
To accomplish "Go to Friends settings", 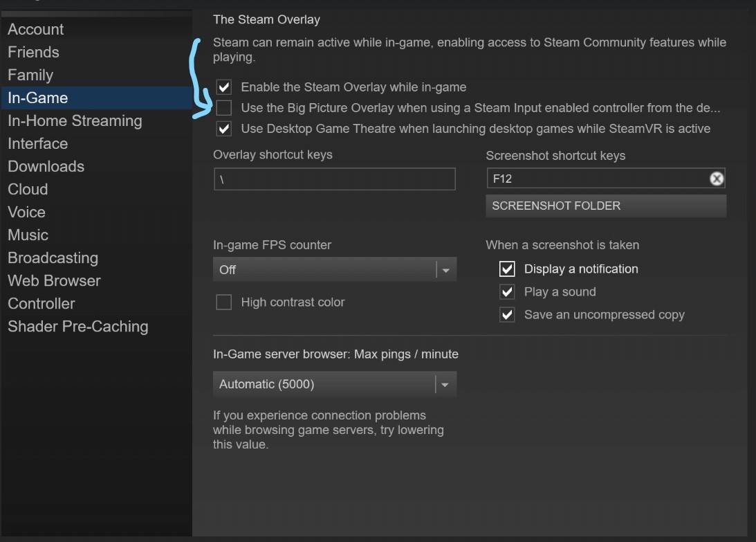I will coord(33,52).
